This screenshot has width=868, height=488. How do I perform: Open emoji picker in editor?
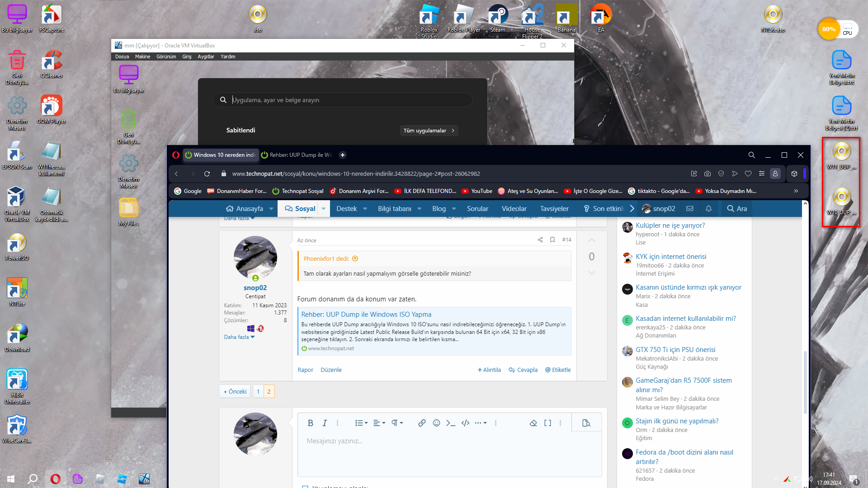coord(436,423)
